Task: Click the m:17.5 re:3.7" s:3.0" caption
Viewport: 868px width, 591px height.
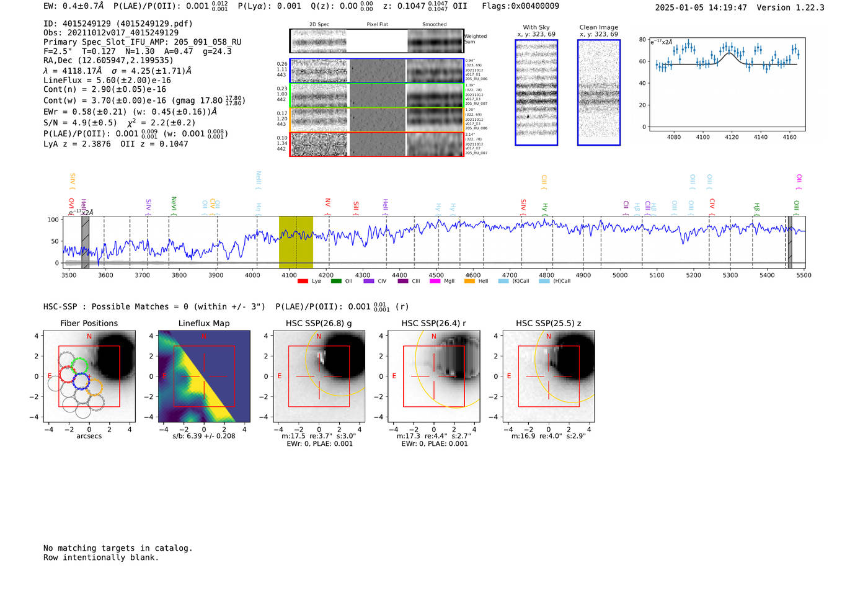Action: [319, 436]
